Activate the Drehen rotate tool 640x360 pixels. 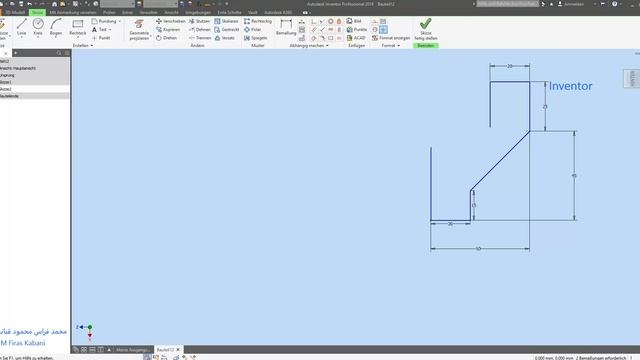tap(166, 38)
